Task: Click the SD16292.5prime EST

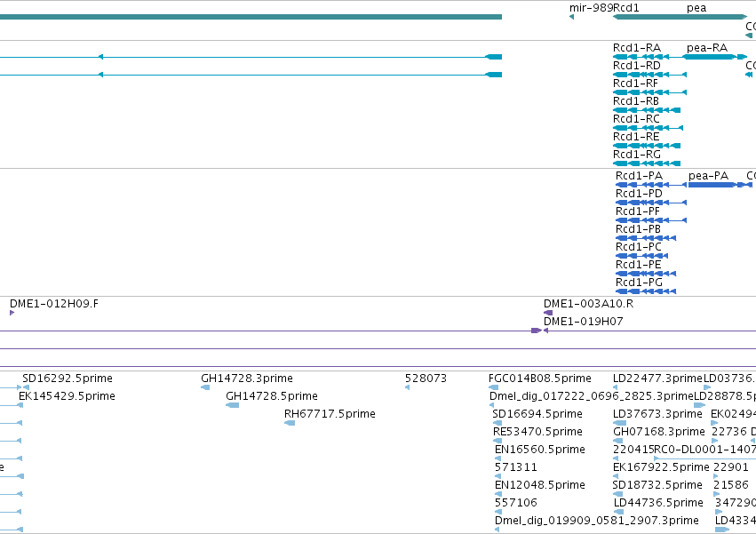Action: click(68, 379)
